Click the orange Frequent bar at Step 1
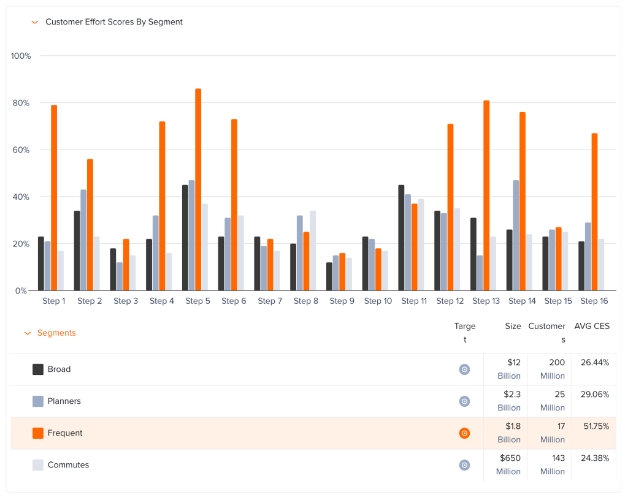 [x=54, y=198]
